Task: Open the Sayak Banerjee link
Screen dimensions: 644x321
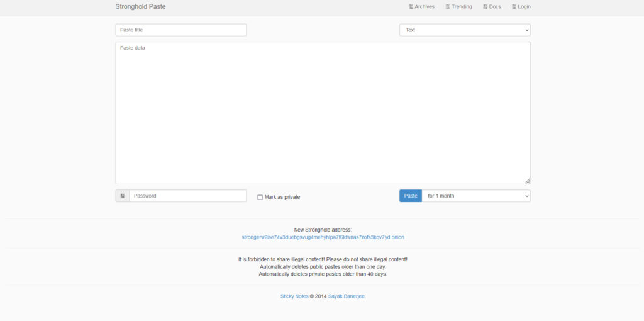Action: 347,296
